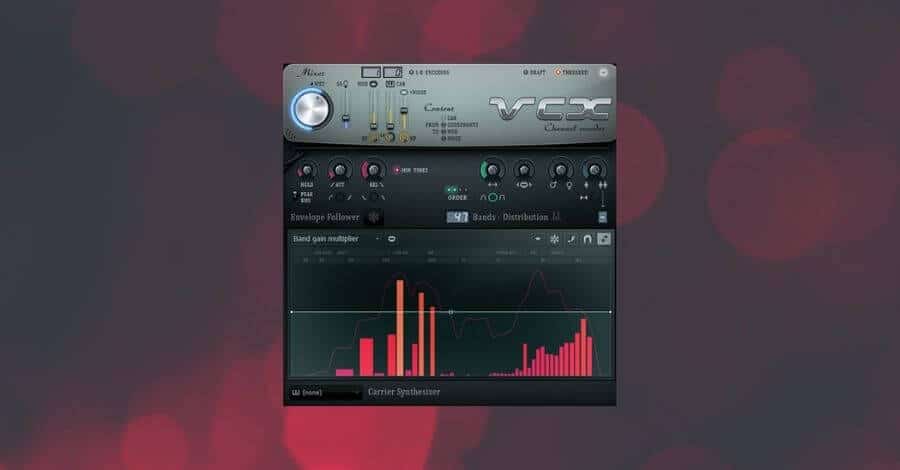Image resolution: width=900 pixels, height=470 pixels.
Task: Click the small attack curve knob under ATT
Action: [x=340, y=197]
